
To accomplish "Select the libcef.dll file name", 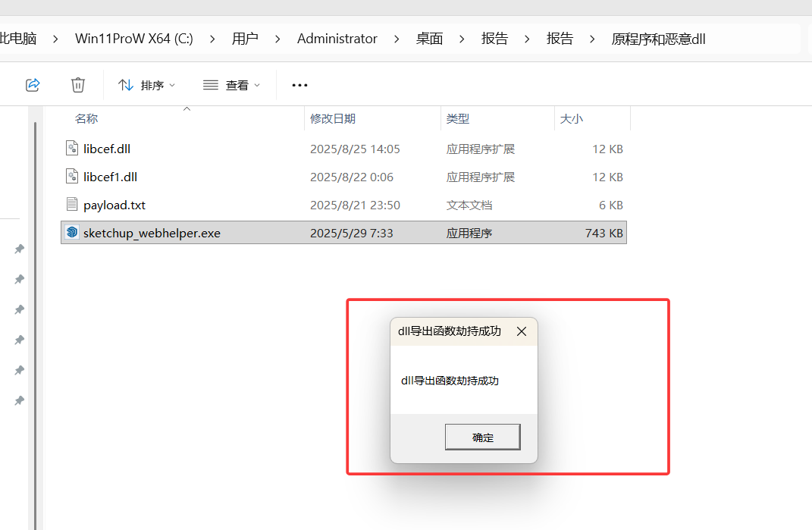I will point(107,149).
